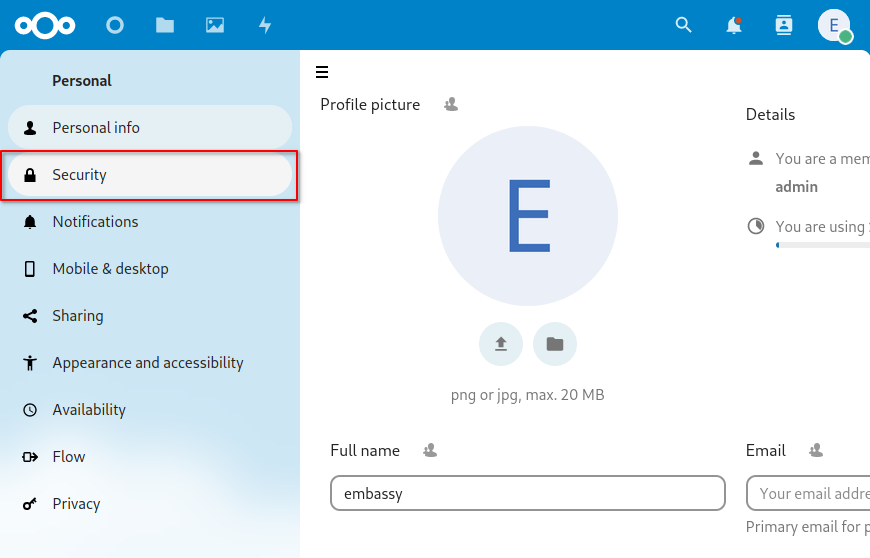Change Profile picture visibility scope
Screen dimensions: 870x558
451,104
